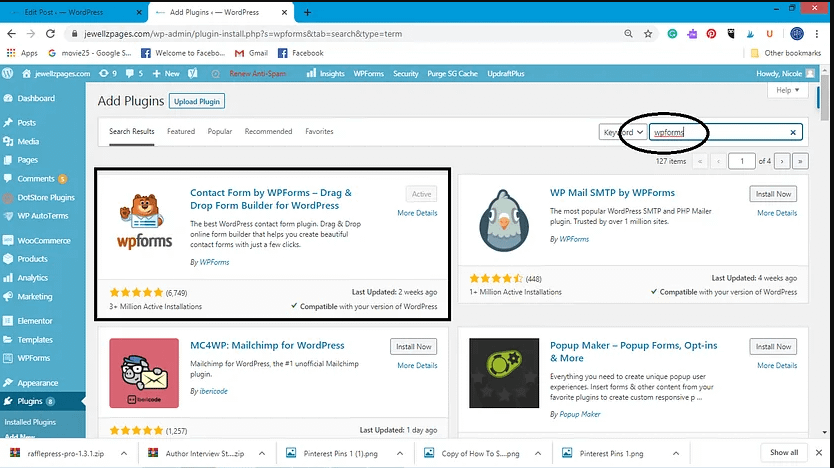Click the current page number field

(741, 161)
